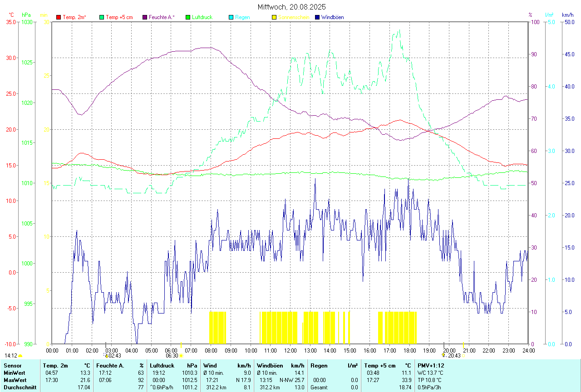
Task: Click the purple Feuchte A. legend square
Action: click(145, 17)
